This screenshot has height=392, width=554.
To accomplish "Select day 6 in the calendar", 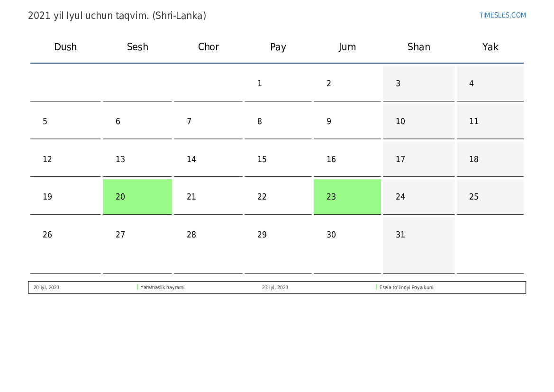I will click(x=137, y=121).
